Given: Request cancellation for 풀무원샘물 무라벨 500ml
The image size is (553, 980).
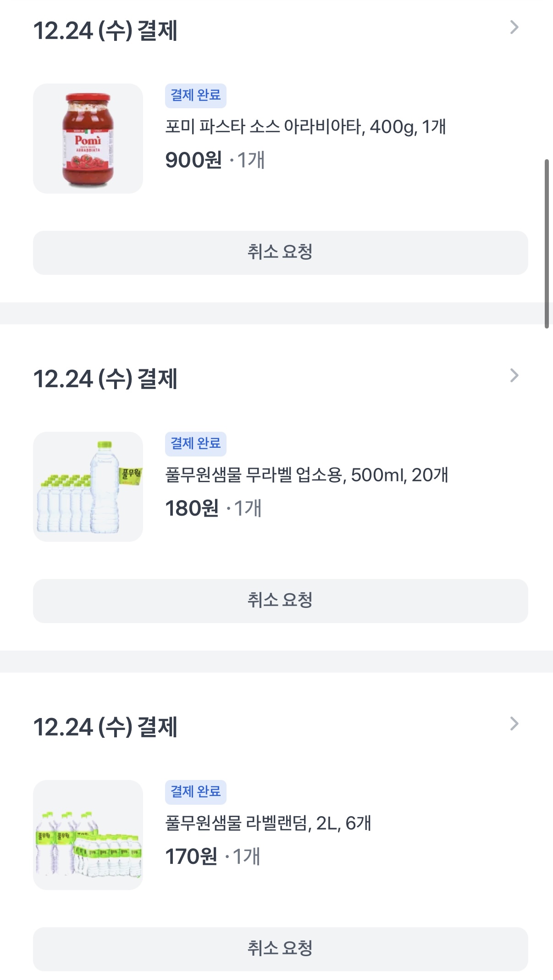Looking at the screenshot, I should pos(280,601).
